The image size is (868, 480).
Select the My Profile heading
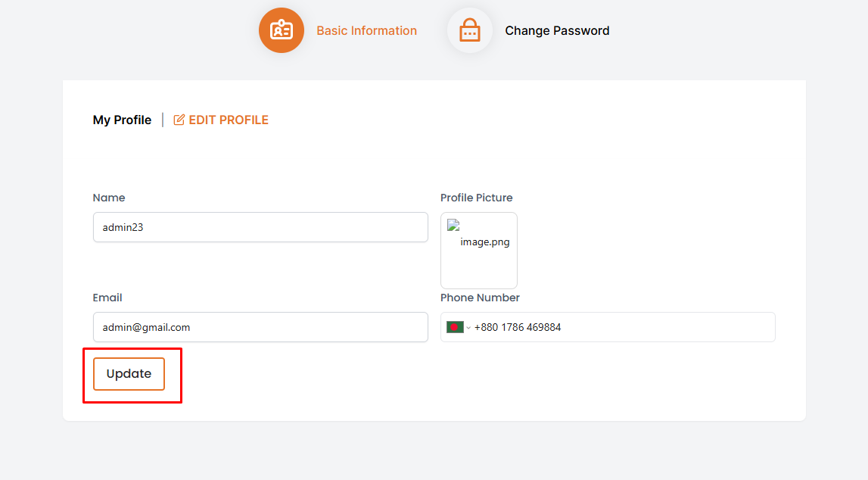click(122, 120)
